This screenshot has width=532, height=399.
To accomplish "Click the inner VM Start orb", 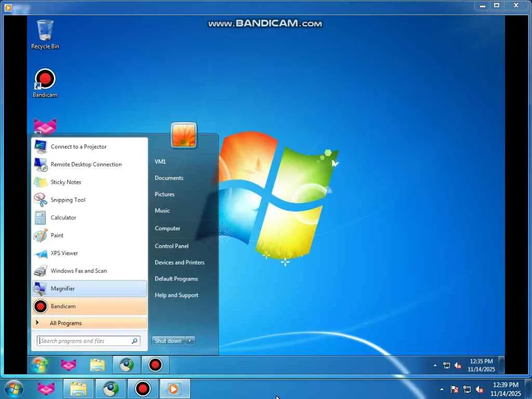I will click(39, 365).
